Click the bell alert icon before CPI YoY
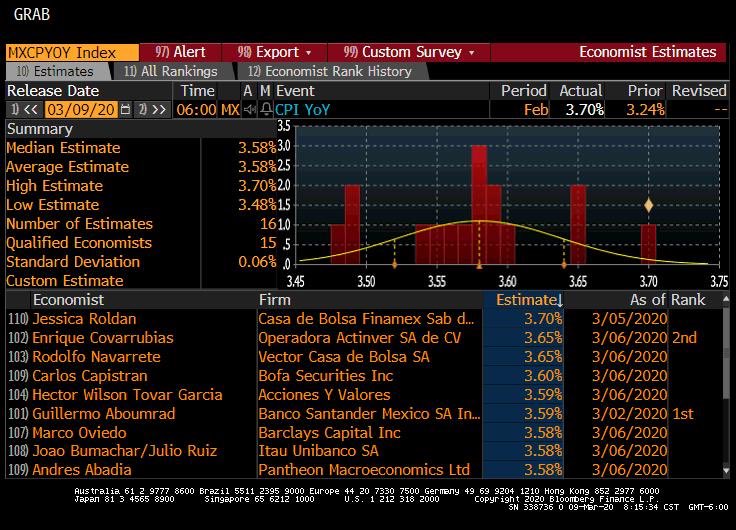Viewport: 736px width, 530px height. pos(266,110)
